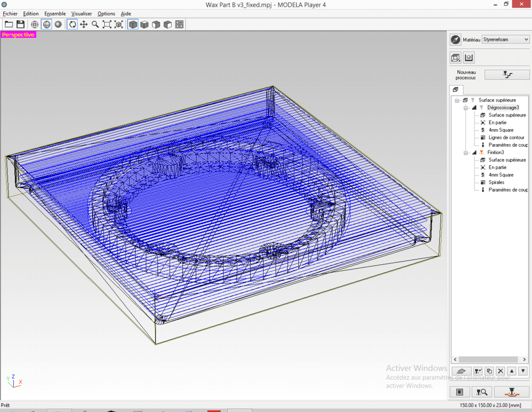Click the Perspective viewport label

click(x=18, y=35)
